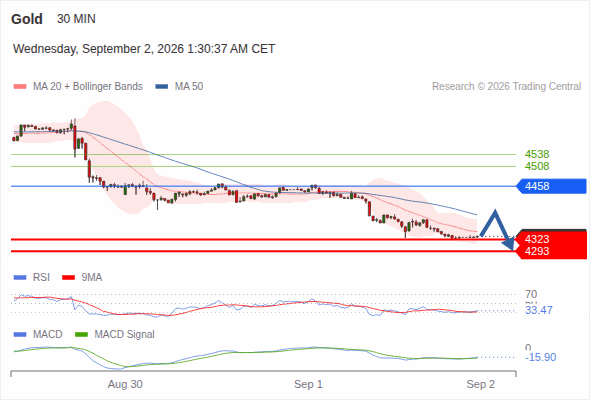The image size is (590, 400).
Task: Click the 'Sep 1' axis date label
Action: coord(308,385)
